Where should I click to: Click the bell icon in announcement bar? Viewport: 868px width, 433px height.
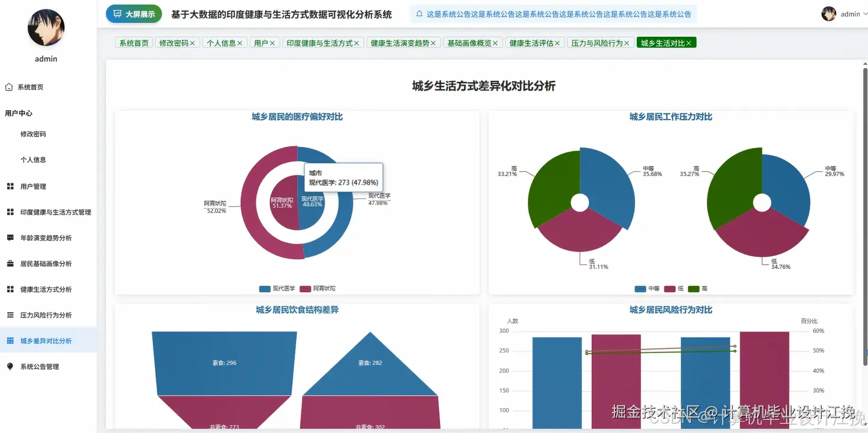click(419, 14)
